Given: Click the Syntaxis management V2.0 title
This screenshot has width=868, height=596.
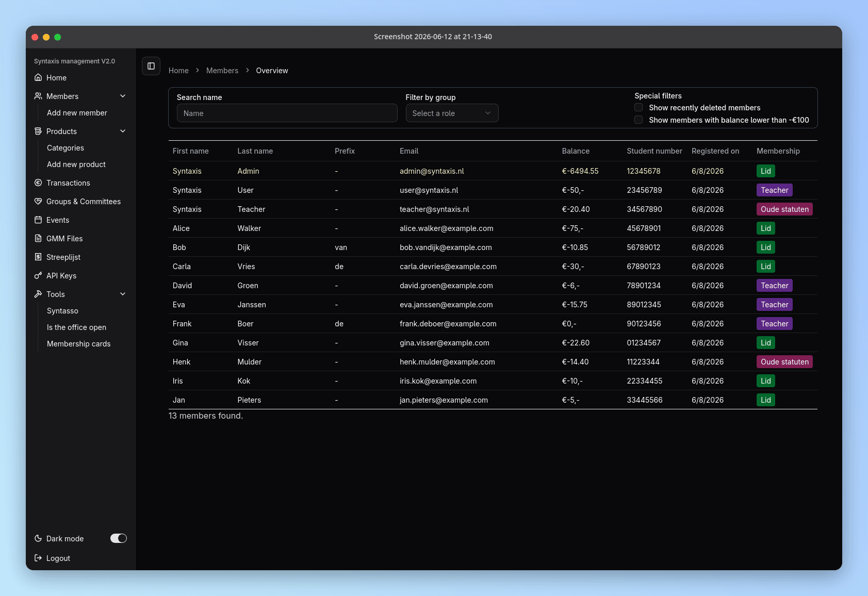Looking at the screenshot, I should 74,61.
